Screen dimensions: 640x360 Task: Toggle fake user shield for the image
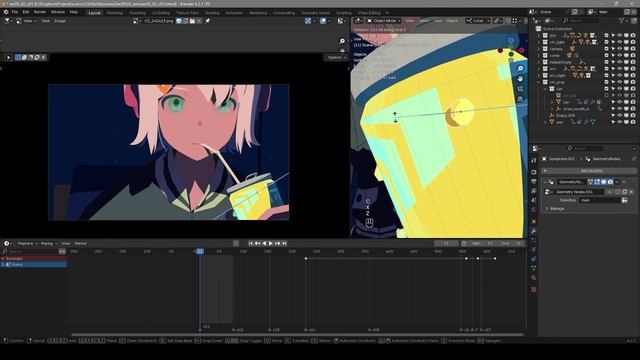[x=179, y=21]
